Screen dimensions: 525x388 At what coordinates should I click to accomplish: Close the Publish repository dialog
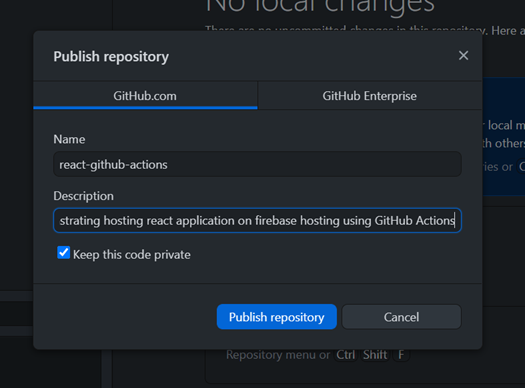[x=463, y=56]
